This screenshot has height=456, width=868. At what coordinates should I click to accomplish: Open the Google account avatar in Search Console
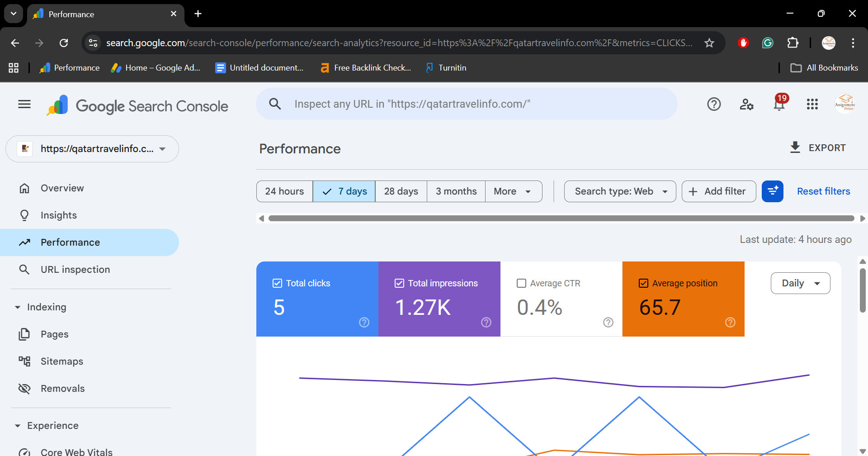(845, 104)
